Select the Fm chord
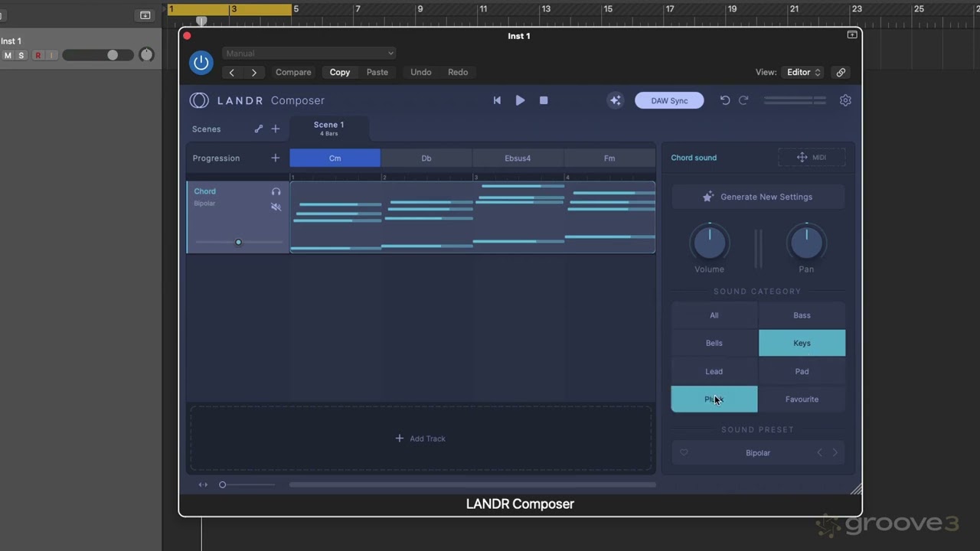Image resolution: width=980 pixels, height=551 pixels. click(x=609, y=158)
